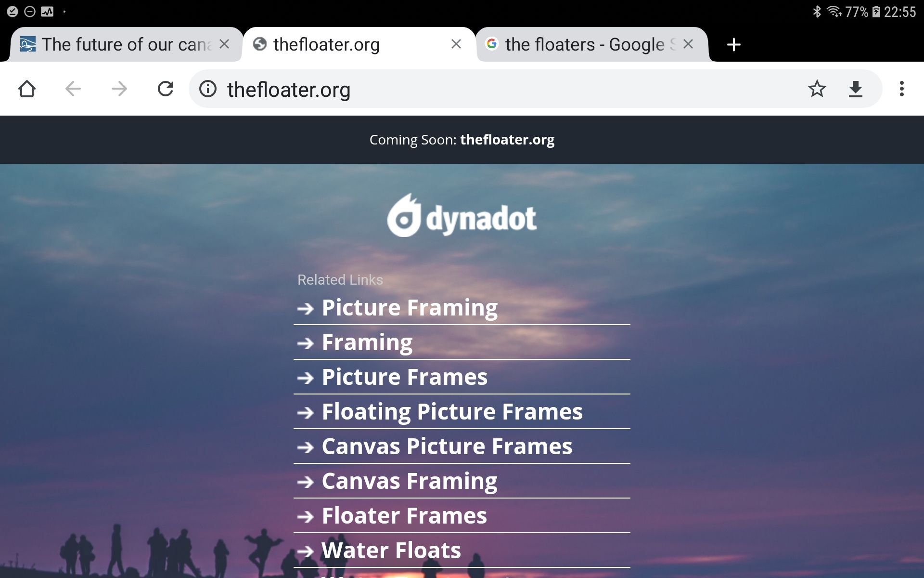Close the thefloater.org tab
Screen dimensions: 924x578
tap(456, 44)
